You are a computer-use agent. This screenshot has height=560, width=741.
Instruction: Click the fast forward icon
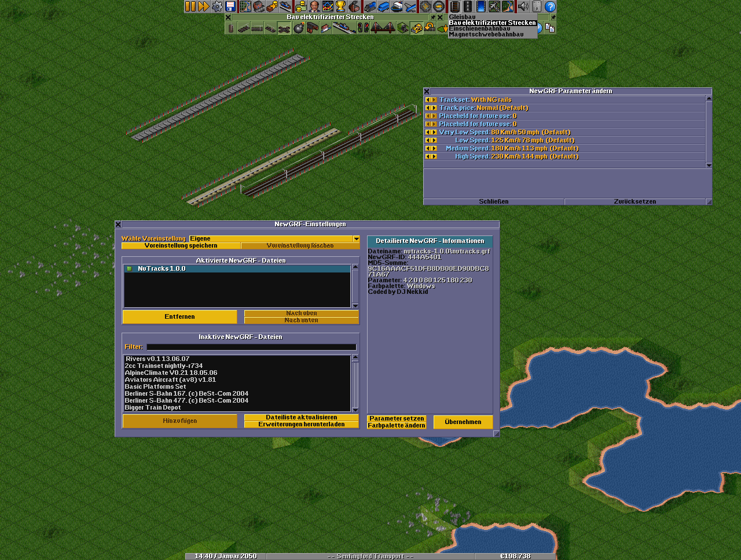pyautogui.click(x=204, y=6)
